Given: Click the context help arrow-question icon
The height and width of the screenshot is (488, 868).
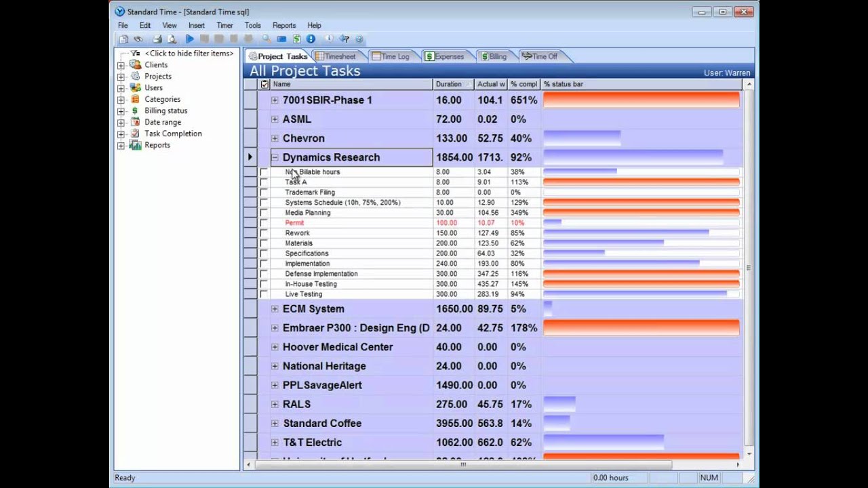Looking at the screenshot, I should [x=344, y=39].
